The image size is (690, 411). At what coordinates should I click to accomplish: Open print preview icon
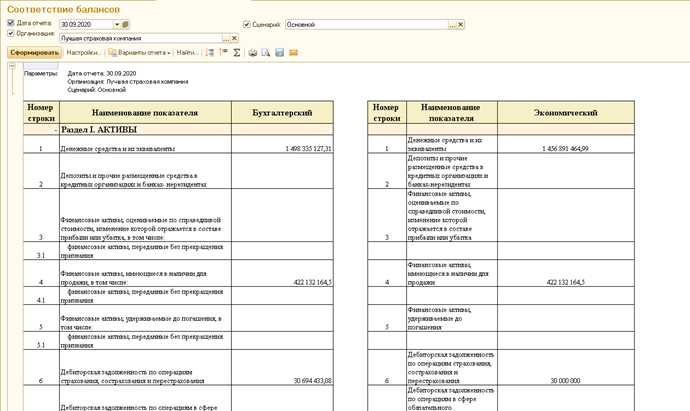click(x=266, y=53)
